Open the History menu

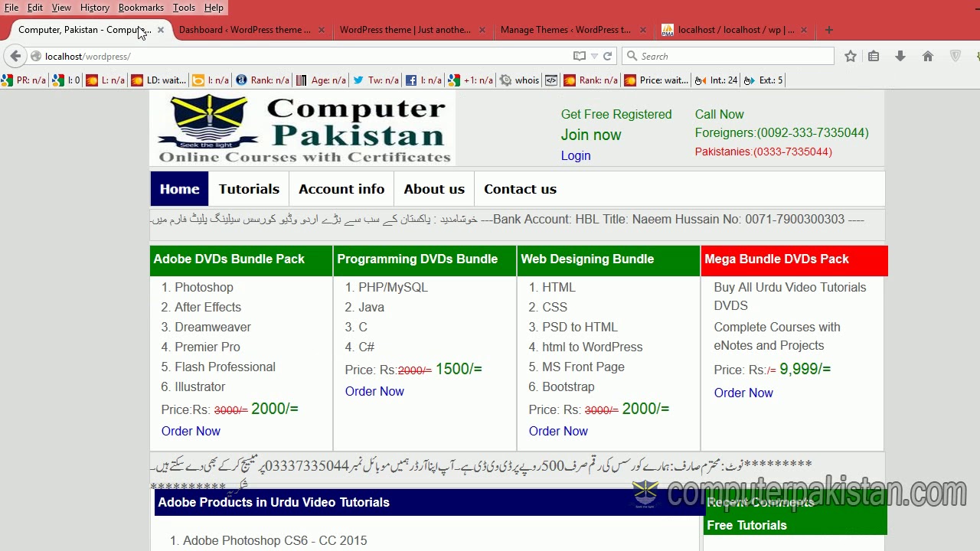coord(95,8)
